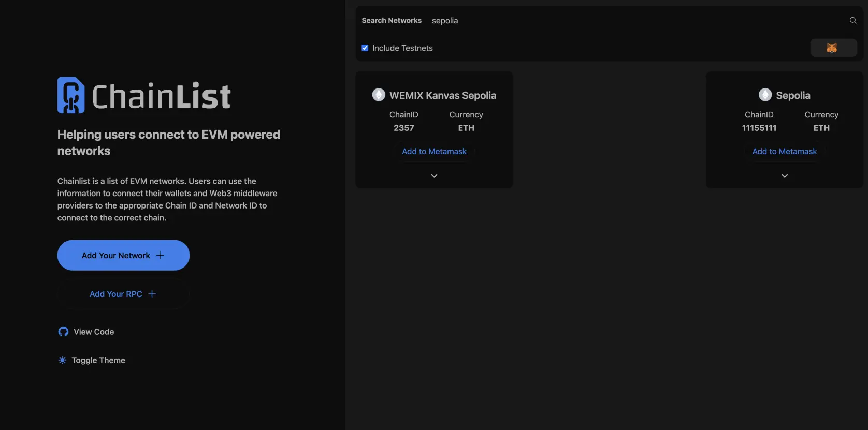868x430 pixels.
Task: Click the ChainID label on Sepolia card
Action: [759, 115]
